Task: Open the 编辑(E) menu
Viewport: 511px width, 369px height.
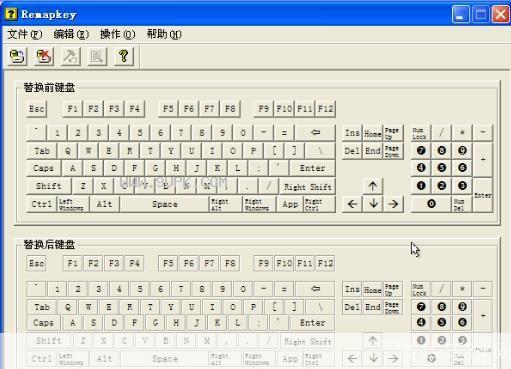Action: click(x=71, y=34)
